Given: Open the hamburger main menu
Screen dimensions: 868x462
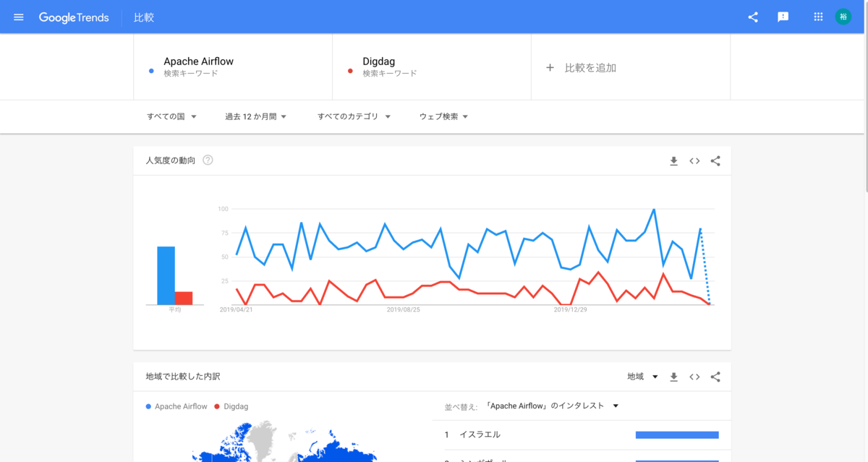Looking at the screenshot, I should (19, 17).
